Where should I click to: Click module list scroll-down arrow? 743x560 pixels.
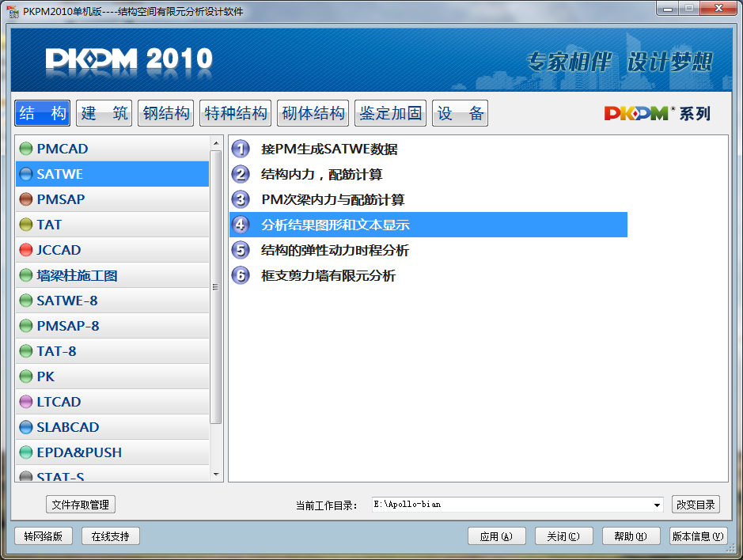click(x=216, y=475)
